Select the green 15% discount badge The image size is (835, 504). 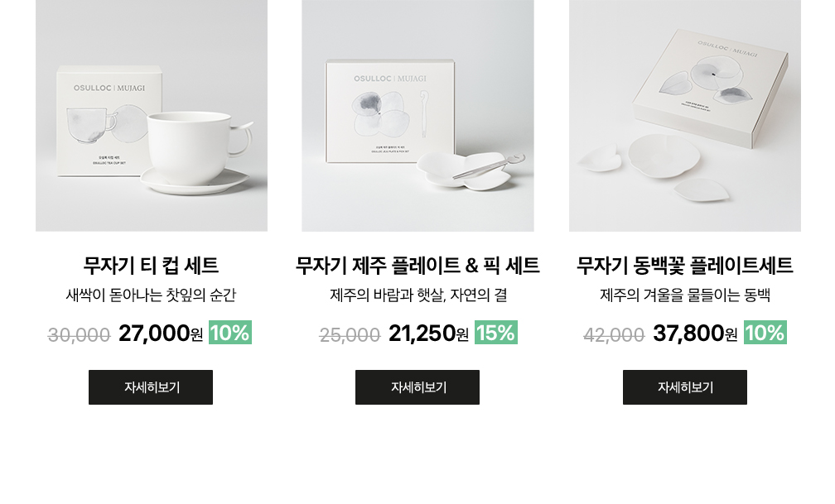click(x=495, y=333)
